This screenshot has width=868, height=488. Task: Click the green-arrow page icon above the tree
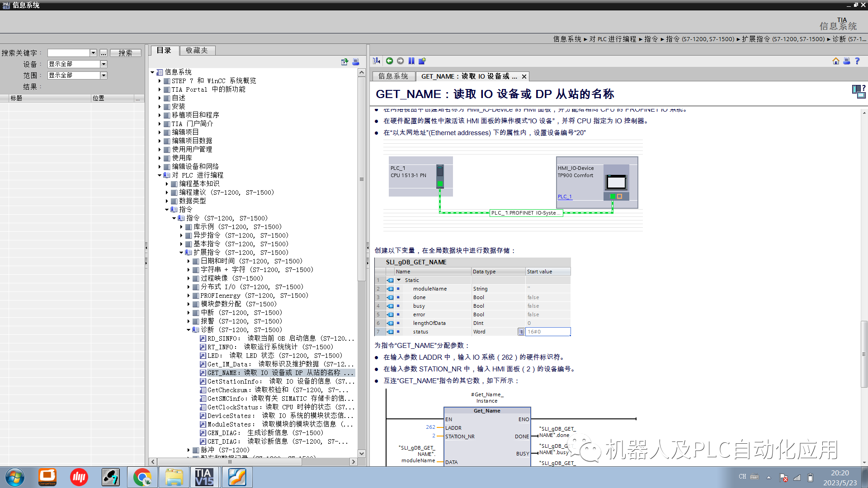pyautogui.click(x=344, y=62)
